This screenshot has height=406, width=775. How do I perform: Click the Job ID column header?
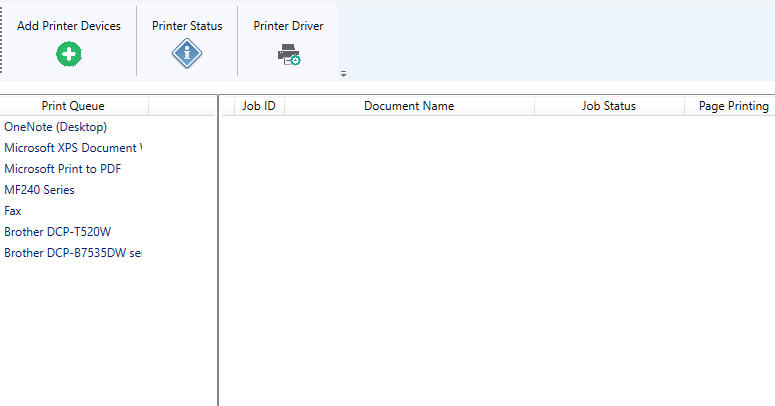click(x=259, y=106)
